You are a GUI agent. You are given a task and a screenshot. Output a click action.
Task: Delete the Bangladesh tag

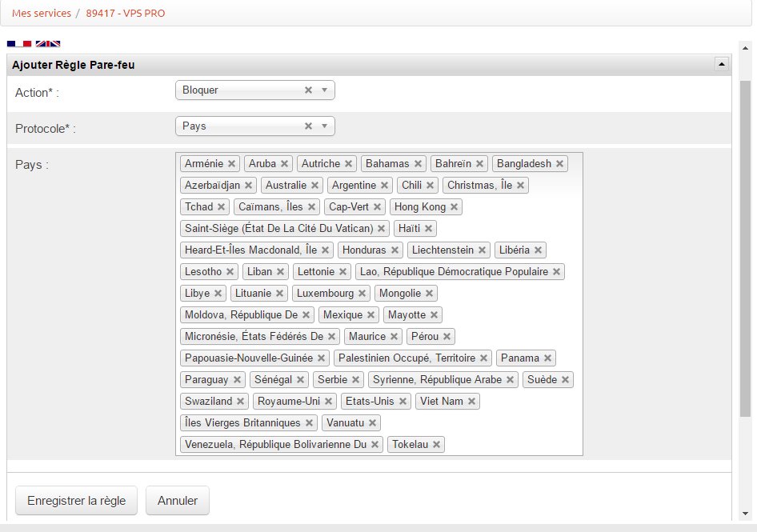[560, 164]
